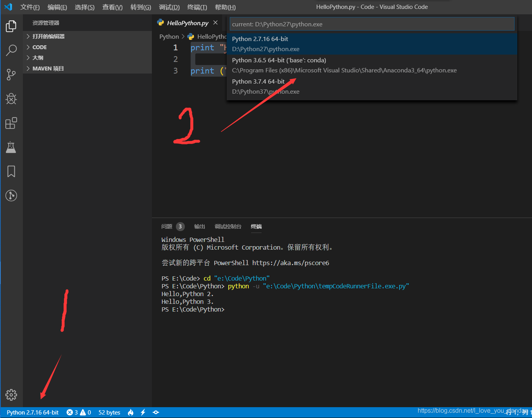Open the 查看(V) menu
Viewport: 532px width, 418px height.
(x=112, y=7)
